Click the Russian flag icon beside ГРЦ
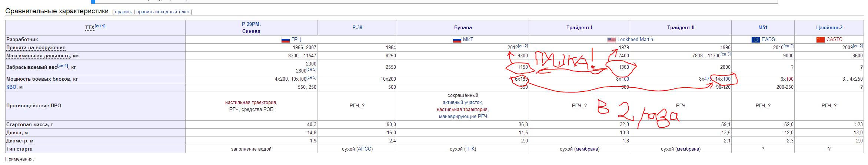The height and width of the screenshot is (165, 868). [285, 40]
